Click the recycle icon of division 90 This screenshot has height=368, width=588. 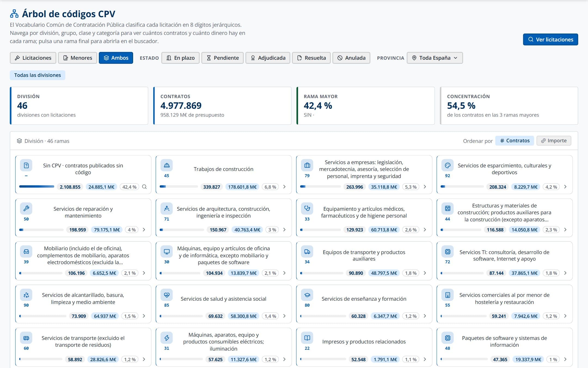pyautogui.click(x=26, y=295)
